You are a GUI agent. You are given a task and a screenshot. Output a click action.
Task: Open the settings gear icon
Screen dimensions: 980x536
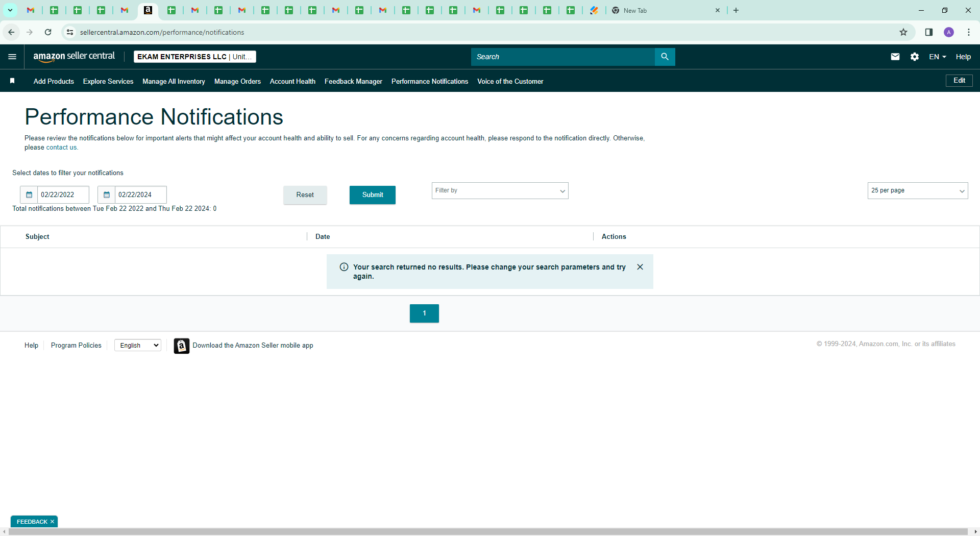pos(915,57)
